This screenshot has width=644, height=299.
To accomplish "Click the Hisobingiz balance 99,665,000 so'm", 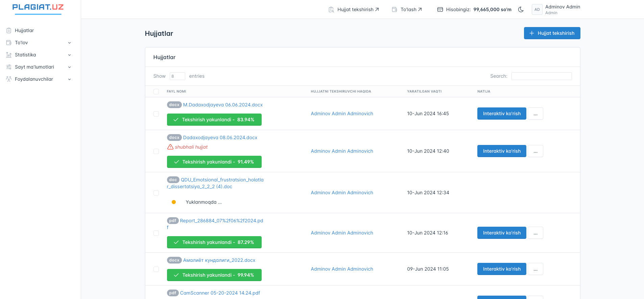I will coord(492,9).
